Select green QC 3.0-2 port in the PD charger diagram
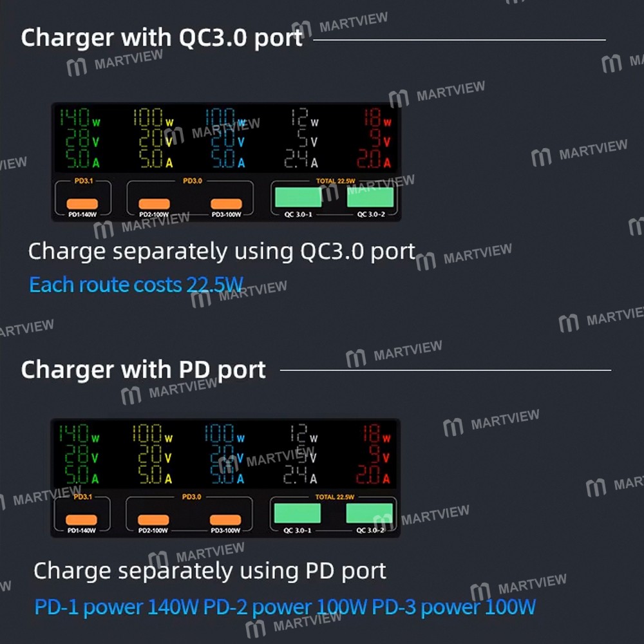The height and width of the screenshot is (644, 644). pos(370,513)
